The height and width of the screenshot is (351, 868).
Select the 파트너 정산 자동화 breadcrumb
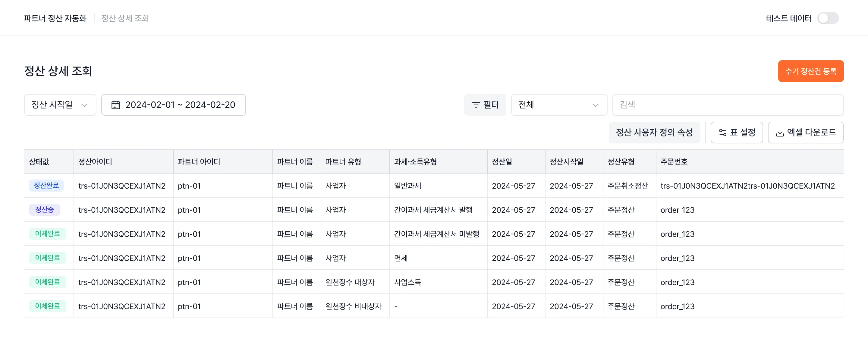[55, 18]
